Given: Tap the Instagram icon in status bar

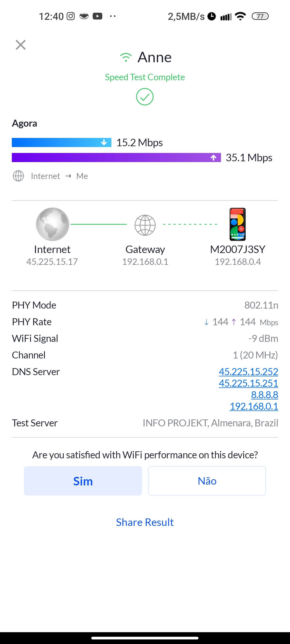Looking at the screenshot, I should tap(71, 16).
